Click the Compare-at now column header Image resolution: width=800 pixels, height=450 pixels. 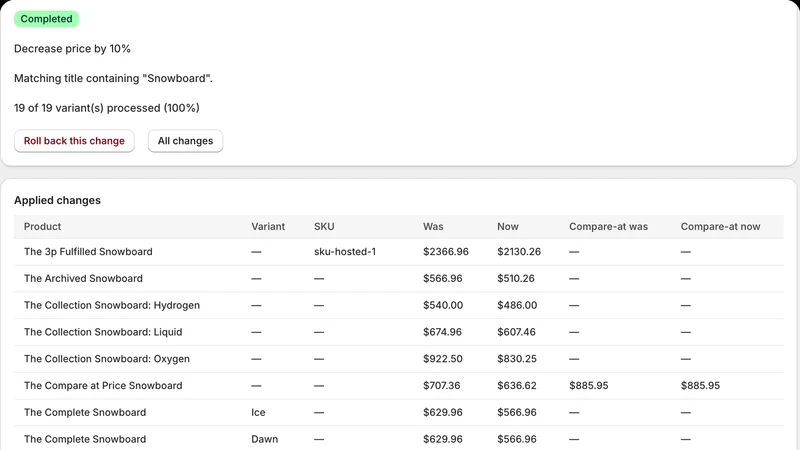(x=720, y=227)
